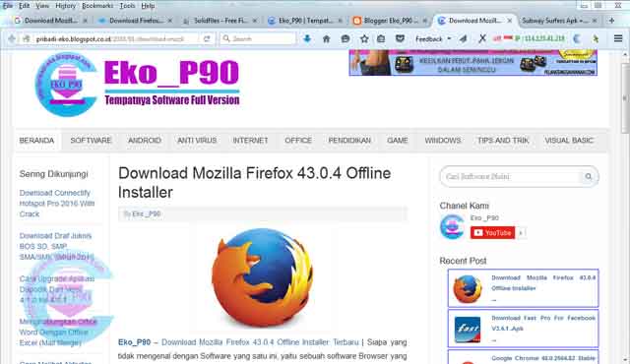This screenshot has height=364, width=630.
Task: Open the Tools menu
Action: click(x=127, y=6)
